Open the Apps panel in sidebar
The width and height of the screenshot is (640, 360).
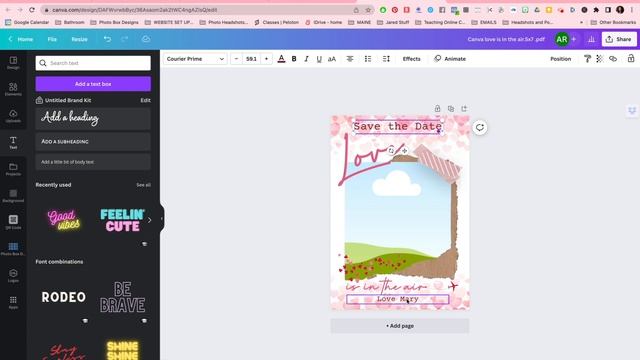[x=13, y=302]
